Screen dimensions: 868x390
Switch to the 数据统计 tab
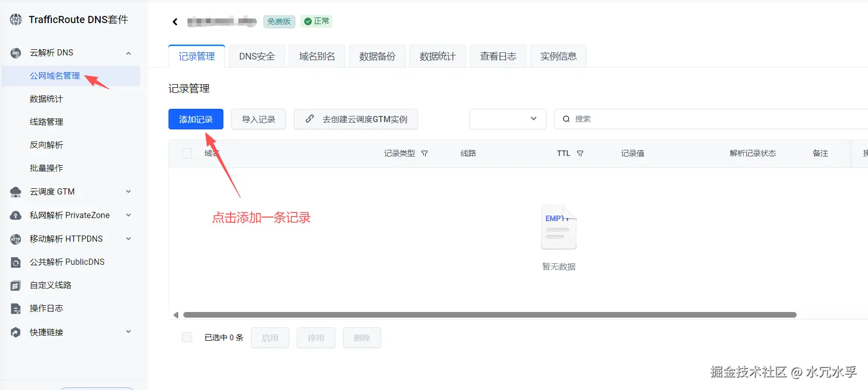[x=438, y=56]
